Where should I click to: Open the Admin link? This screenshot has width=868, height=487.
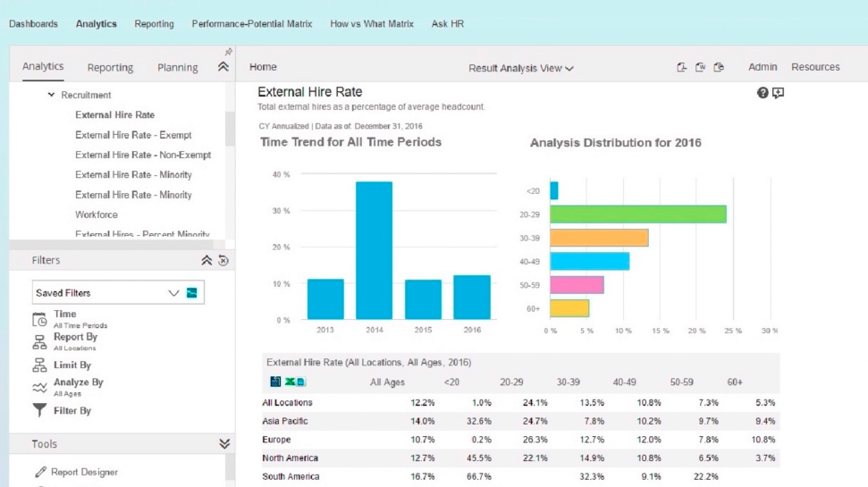pos(763,67)
